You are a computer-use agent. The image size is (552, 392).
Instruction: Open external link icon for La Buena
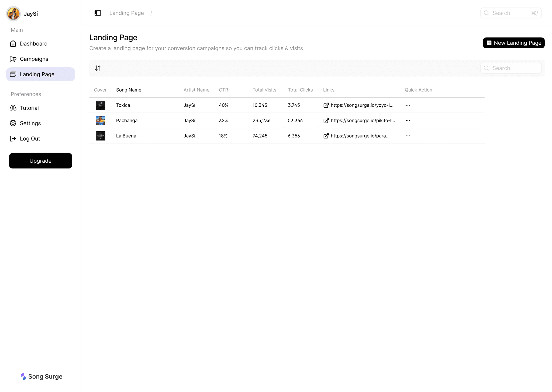click(x=326, y=136)
